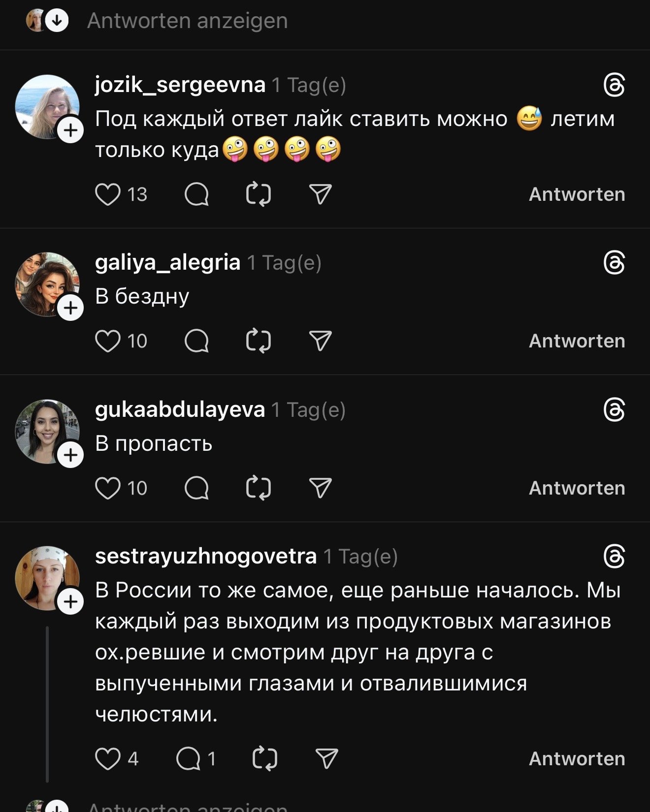Tap Threads logo beside sestrayuzhnogovetra's comment

tap(614, 557)
